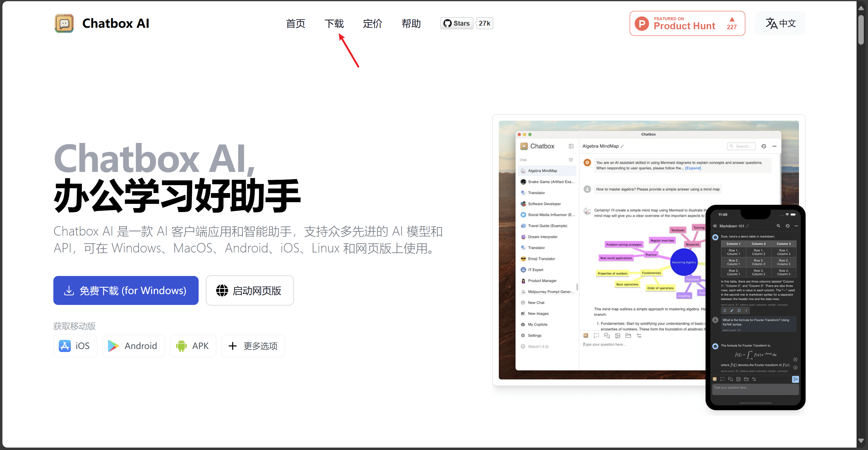Viewport: 868px width, 450px height.
Task: Open the GitHub Stars badge
Action: pos(457,23)
